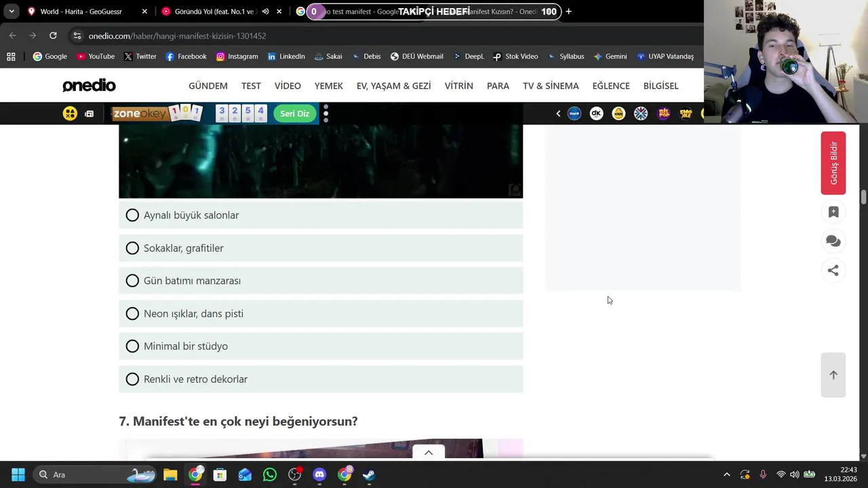The height and width of the screenshot is (488, 868).
Task: Open the comments speech bubble icon
Action: [x=833, y=241]
